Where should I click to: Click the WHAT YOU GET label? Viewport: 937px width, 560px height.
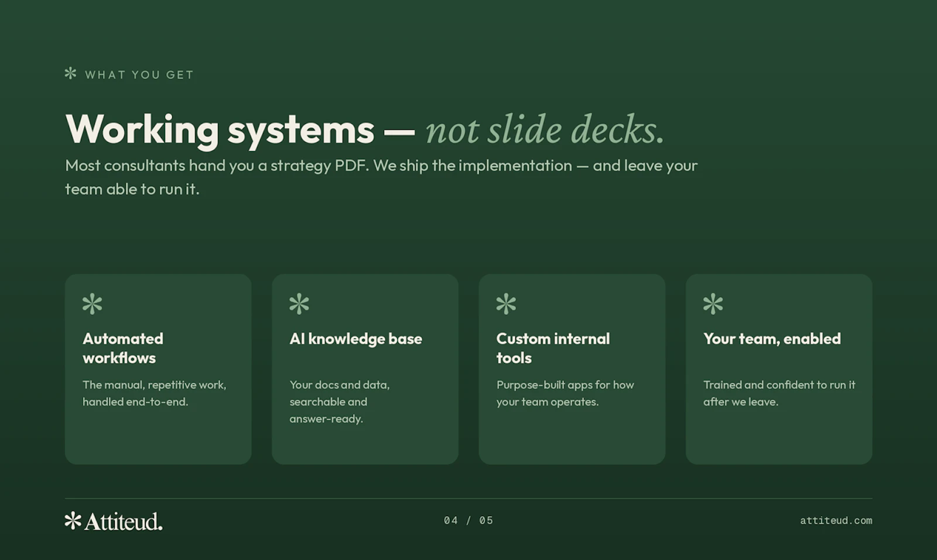(x=139, y=75)
